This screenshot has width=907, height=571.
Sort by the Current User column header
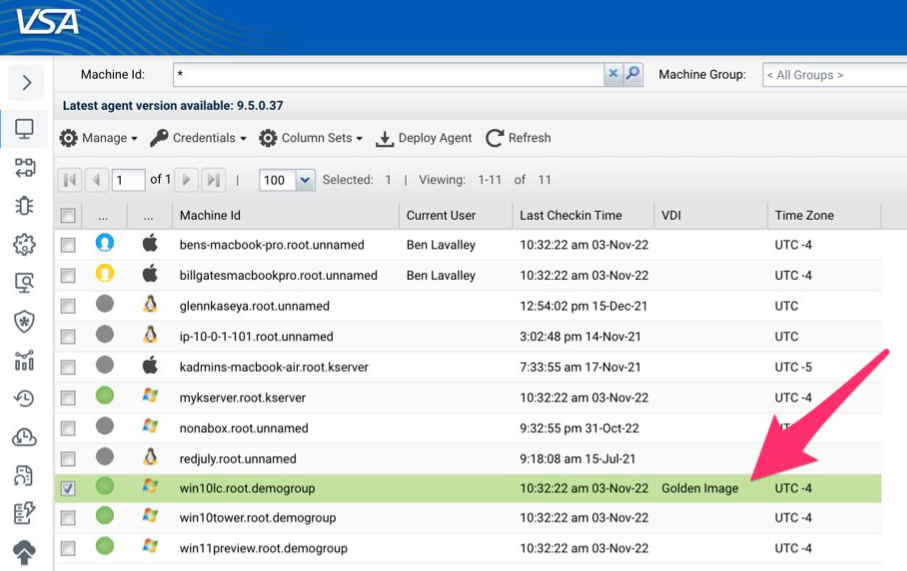pyautogui.click(x=456, y=215)
